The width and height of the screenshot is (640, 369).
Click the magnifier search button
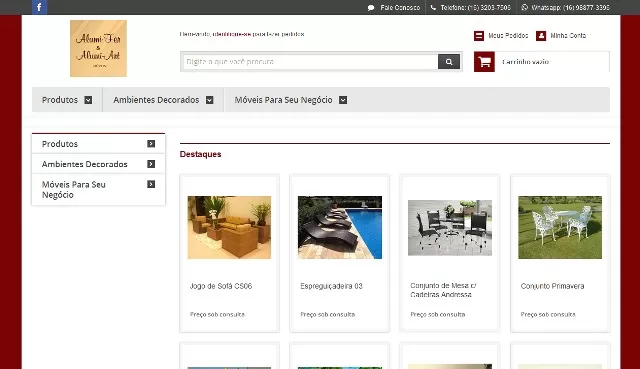[449, 62]
